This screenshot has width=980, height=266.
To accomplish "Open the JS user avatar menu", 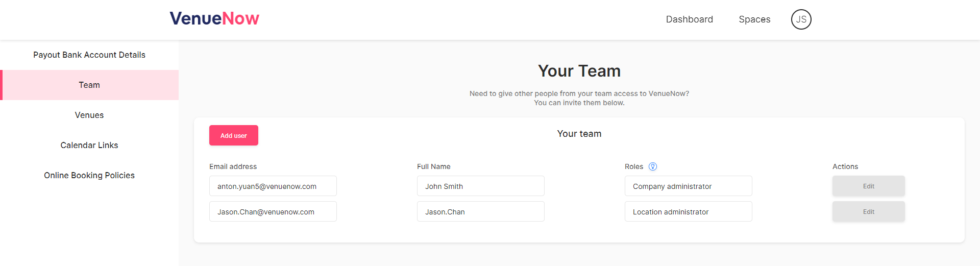I will [801, 19].
